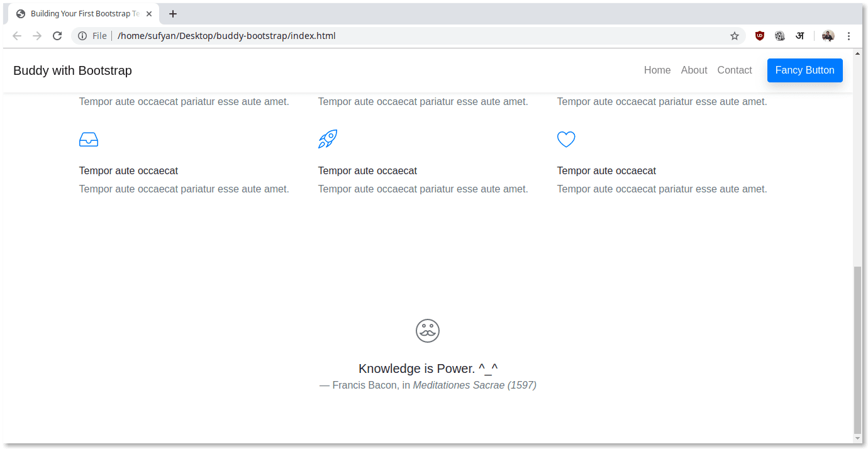Screen dimensions: 868x449
Task: Reload the page
Action: pyautogui.click(x=57, y=36)
